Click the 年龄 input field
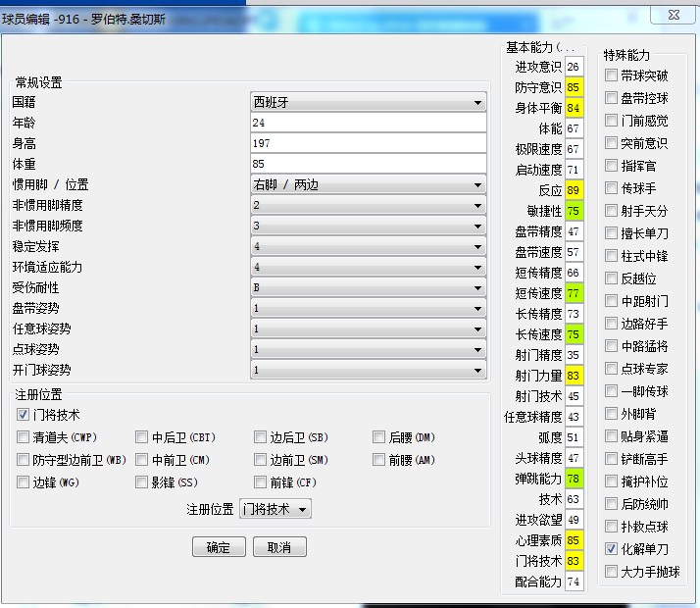 tap(369, 123)
